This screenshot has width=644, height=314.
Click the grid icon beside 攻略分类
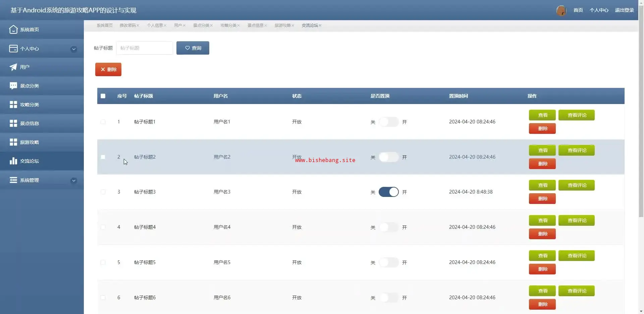click(x=13, y=105)
